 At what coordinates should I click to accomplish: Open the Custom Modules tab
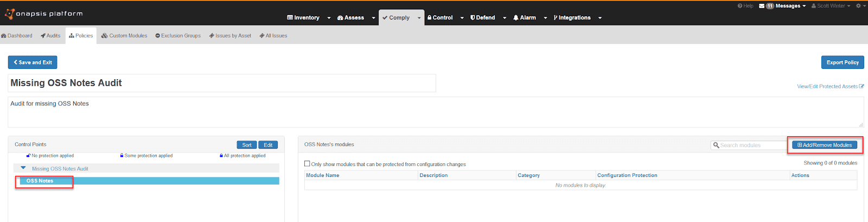(124, 36)
